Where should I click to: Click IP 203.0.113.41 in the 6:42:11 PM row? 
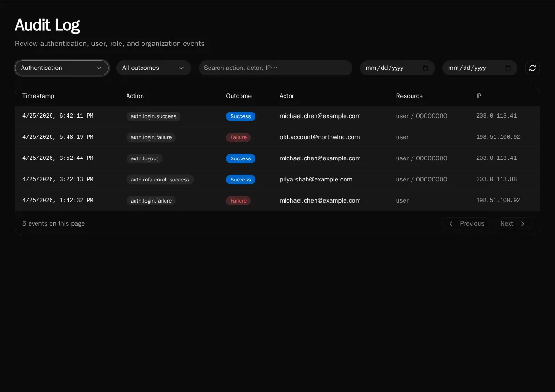point(496,116)
